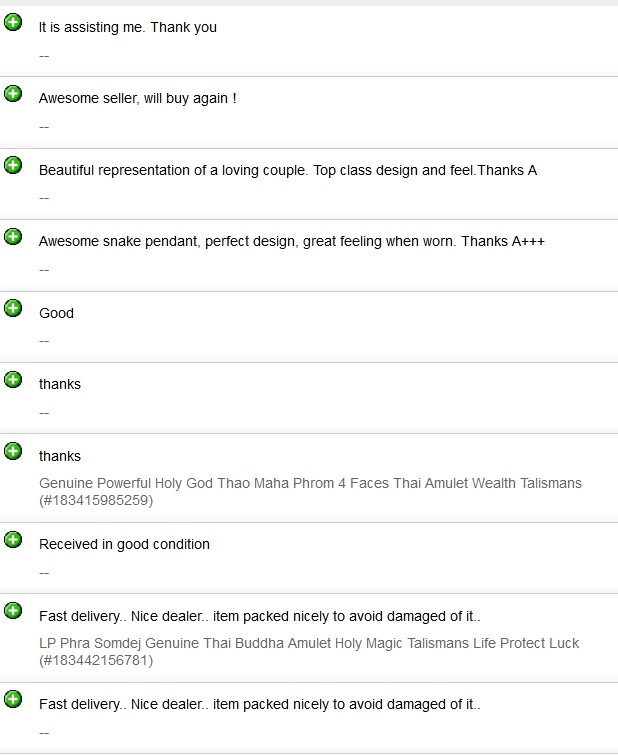The width and height of the screenshot is (618, 756).
Task: Select the 'Awesome seller, will buy again' comment
Action: pyautogui.click(x=137, y=99)
